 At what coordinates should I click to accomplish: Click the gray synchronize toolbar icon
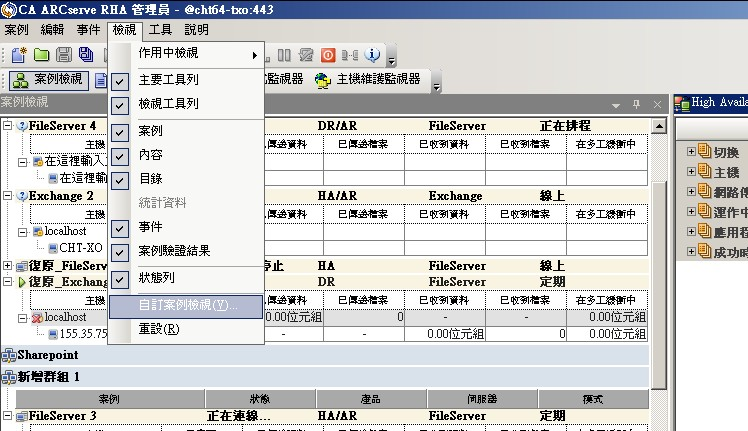point(306,55)
